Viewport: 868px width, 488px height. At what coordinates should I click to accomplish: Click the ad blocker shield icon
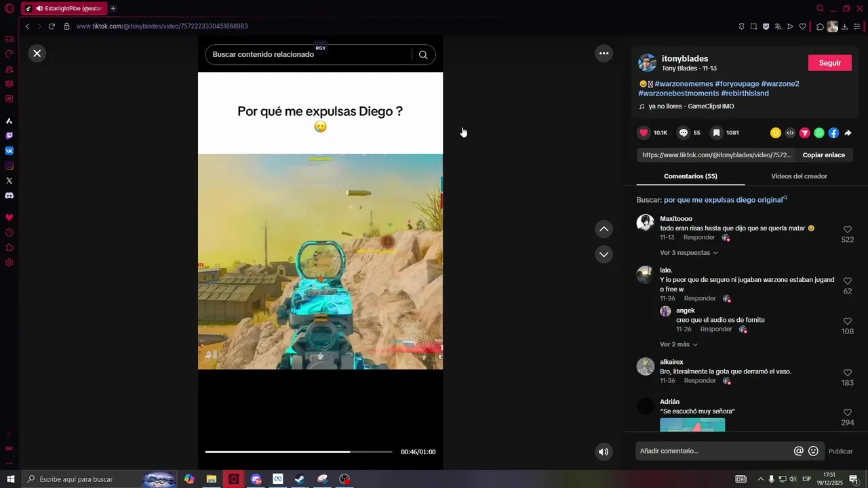766,26
